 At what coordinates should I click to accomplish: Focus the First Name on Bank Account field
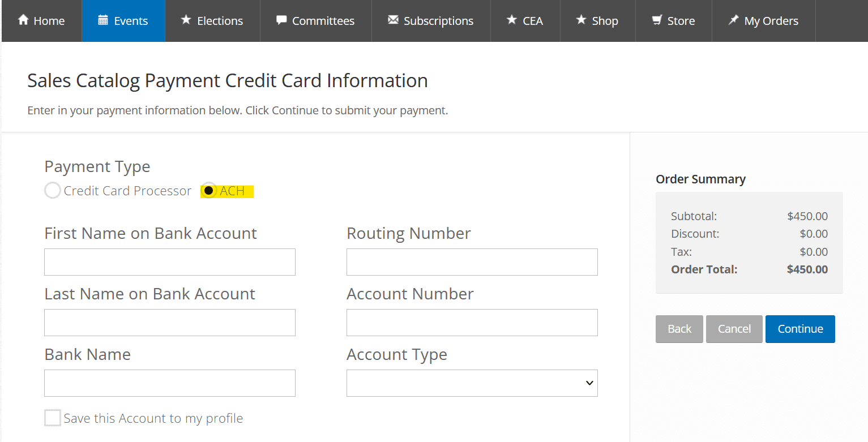coord(169,262)
